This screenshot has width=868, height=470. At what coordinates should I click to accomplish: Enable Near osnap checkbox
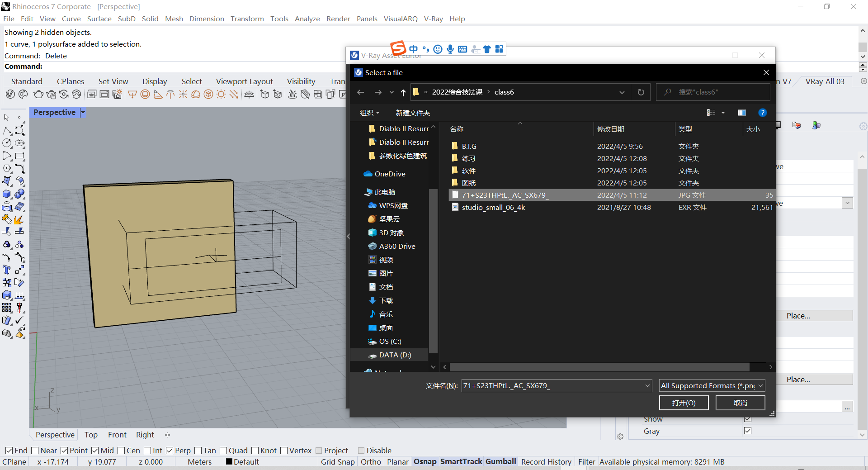[35, 451]
